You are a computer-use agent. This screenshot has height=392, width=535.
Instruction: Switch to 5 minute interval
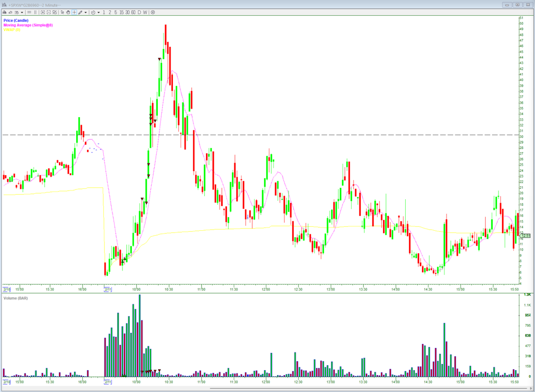[x=115, y=12]
